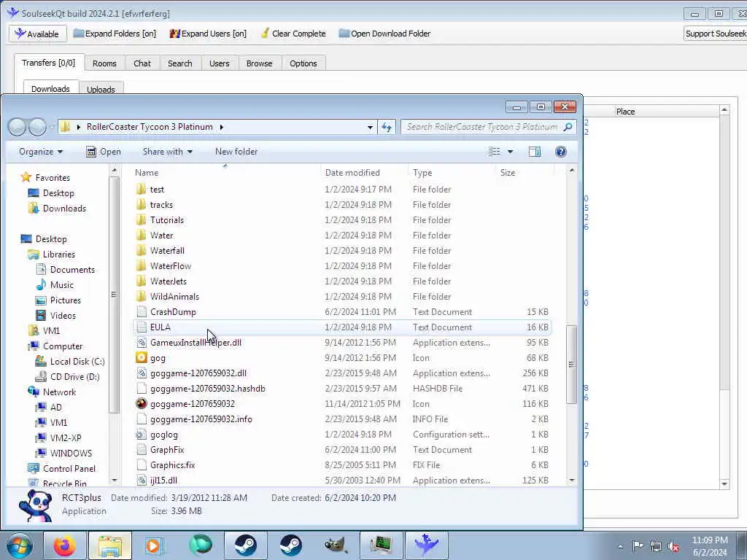Click the Open toolbar button in Explorer
This screenshot has width=747, height=560.
104,152
